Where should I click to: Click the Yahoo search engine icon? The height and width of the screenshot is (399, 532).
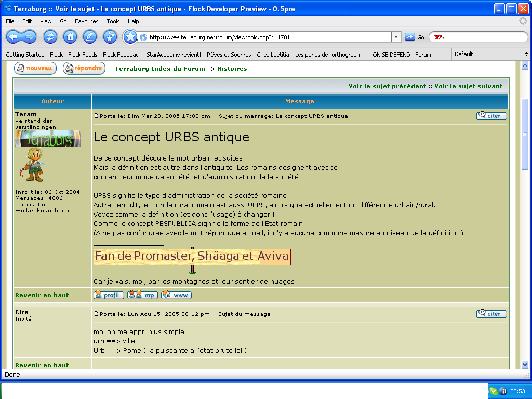pyautogui.click(x=437, y=37)
